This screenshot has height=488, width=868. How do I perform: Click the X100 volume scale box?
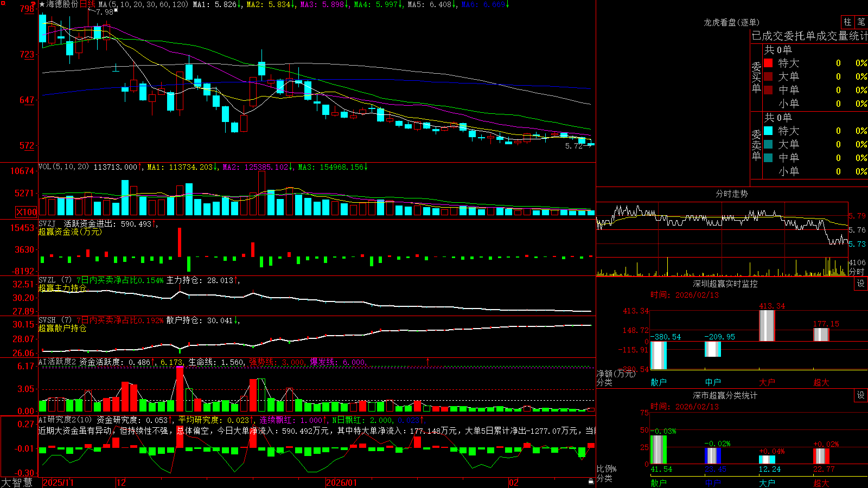coord(26,212)
